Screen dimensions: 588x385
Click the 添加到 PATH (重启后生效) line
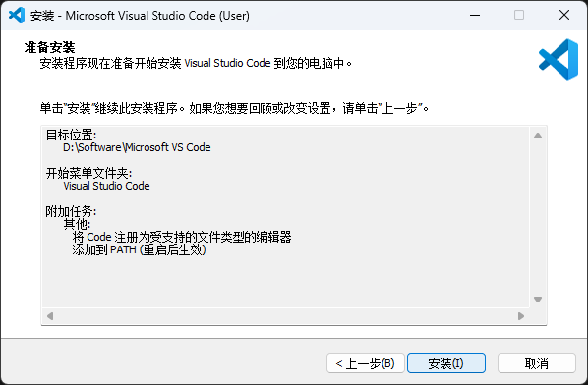pyautogui.click(x=139, y=249)
